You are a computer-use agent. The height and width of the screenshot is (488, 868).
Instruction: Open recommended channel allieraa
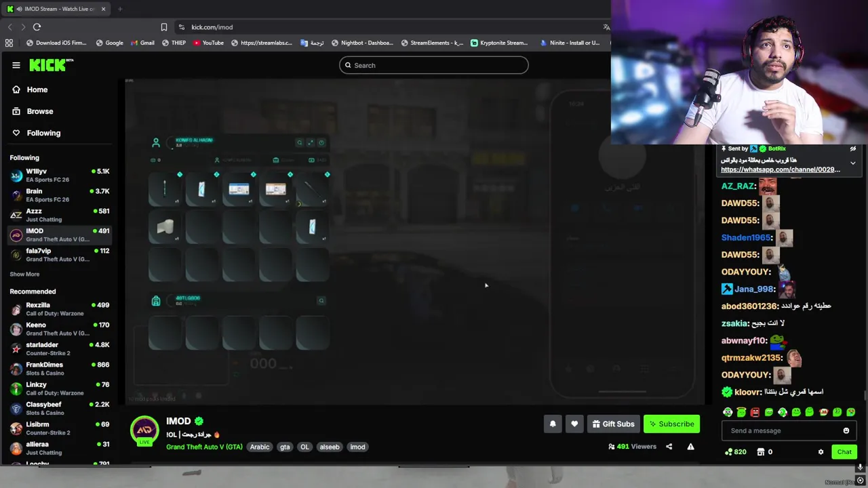[60, 448]
